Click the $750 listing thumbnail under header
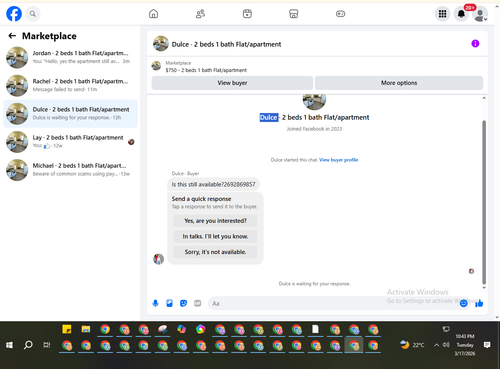Screen dimensions: 500x369 point(156,66)
